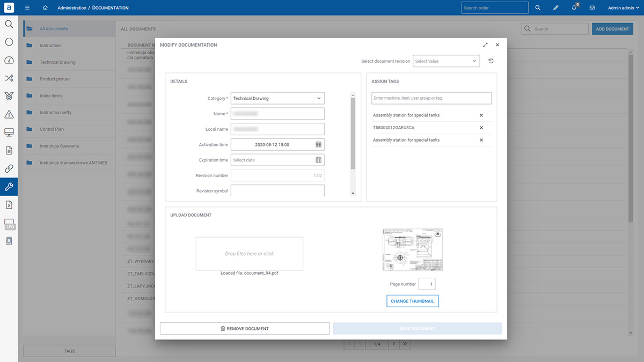The width and height of the screenshot is (644, 362).
Task: Open the Instraction sefty folder
Action: coord(69,113)
